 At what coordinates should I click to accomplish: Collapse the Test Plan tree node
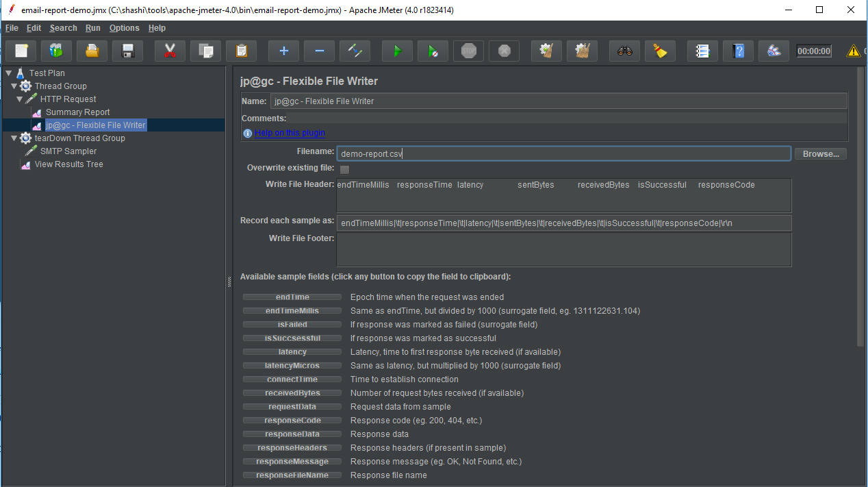tap(9, 73)
